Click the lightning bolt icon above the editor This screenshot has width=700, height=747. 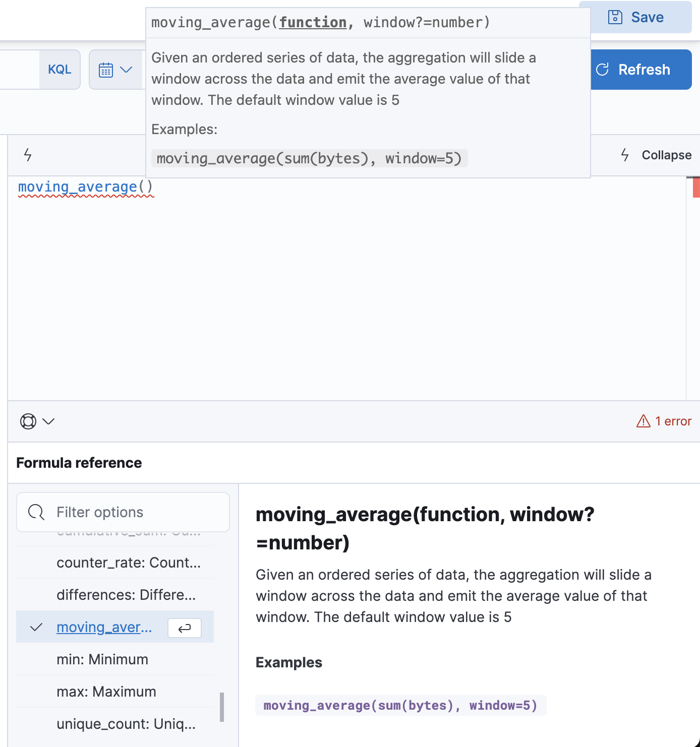28,155
